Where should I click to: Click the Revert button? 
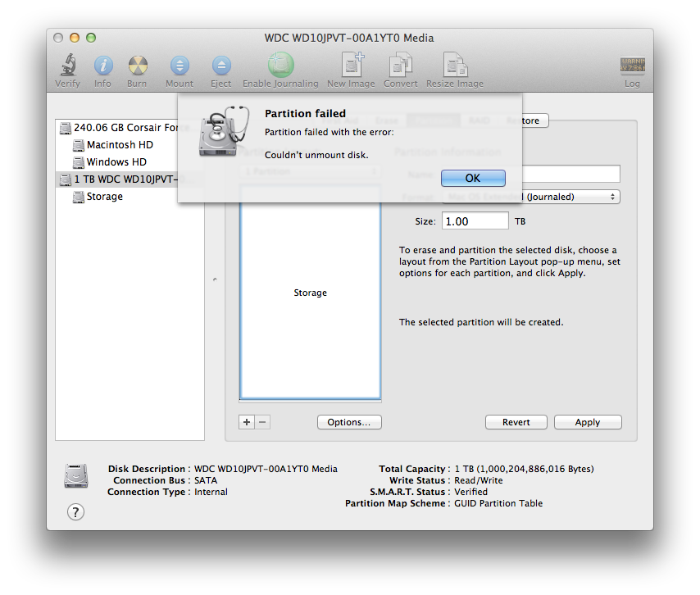(516, 422)
